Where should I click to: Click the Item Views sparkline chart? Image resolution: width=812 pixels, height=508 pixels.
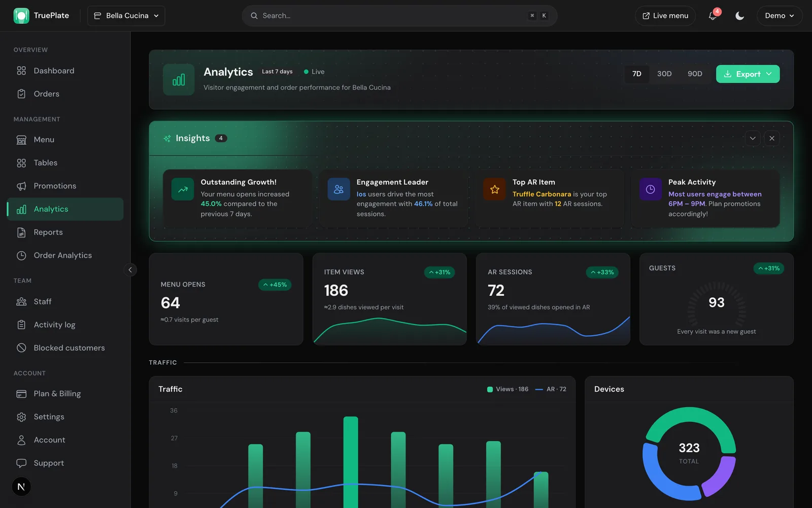pyautogui.click(x=390, y=331)
